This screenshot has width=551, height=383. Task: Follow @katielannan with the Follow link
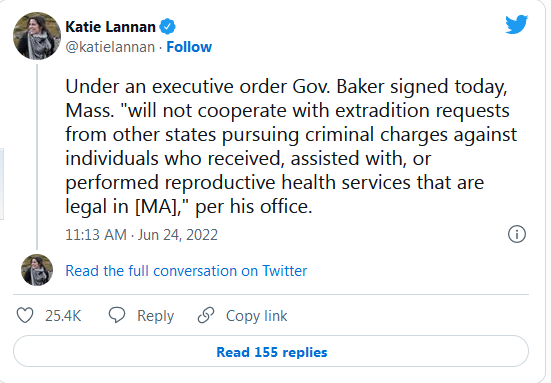click(x=189, y=47)
